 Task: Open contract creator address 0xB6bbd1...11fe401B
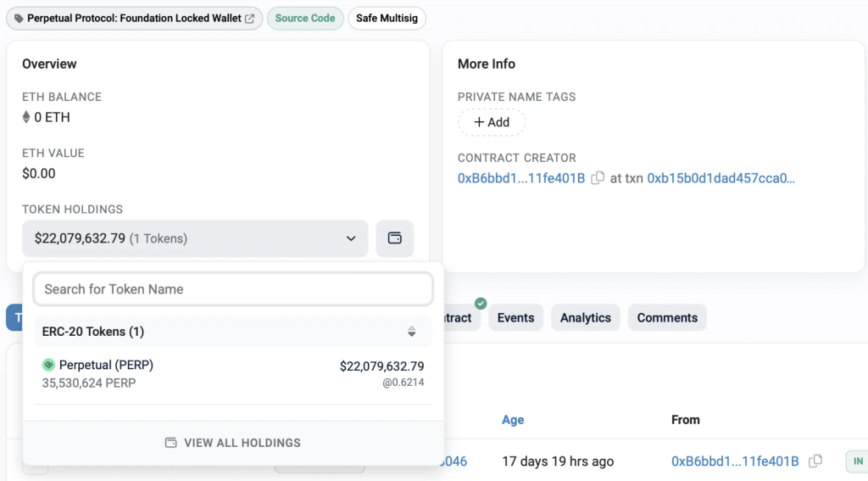click(521, 178)
